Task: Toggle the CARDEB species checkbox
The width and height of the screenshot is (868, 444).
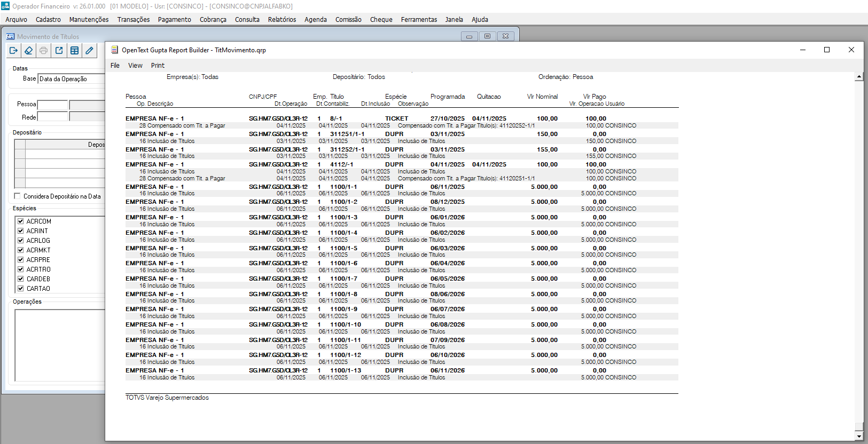Action: (x=20, y=279)
